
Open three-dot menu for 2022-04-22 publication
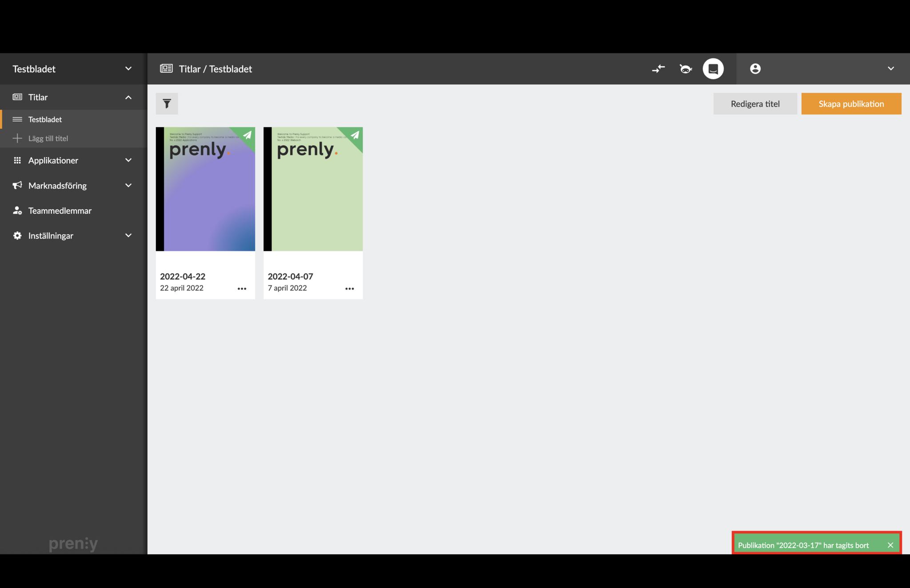pyautogui.click(x=242, y=289)
